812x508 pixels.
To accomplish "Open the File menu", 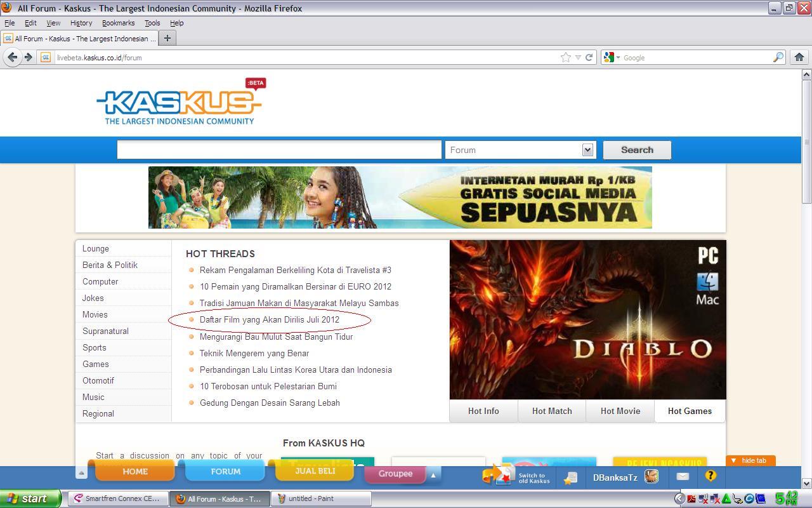I will (10, 23).
